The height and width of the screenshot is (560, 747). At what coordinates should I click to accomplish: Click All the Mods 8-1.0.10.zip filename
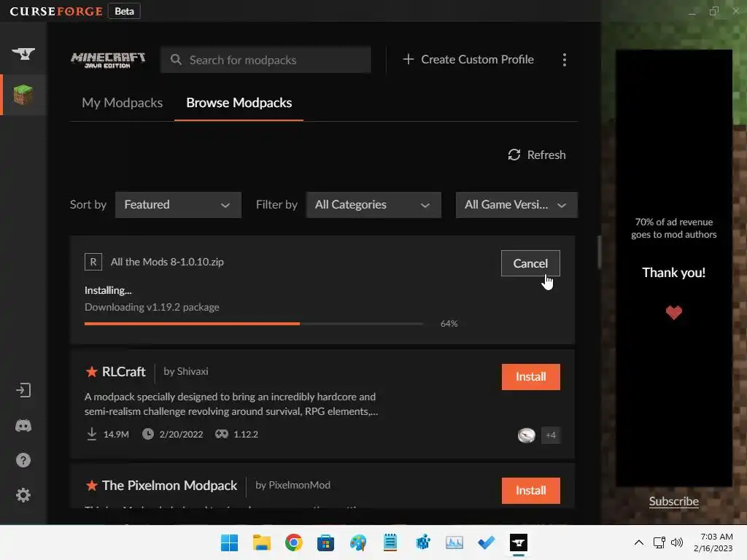coord(167,262)
